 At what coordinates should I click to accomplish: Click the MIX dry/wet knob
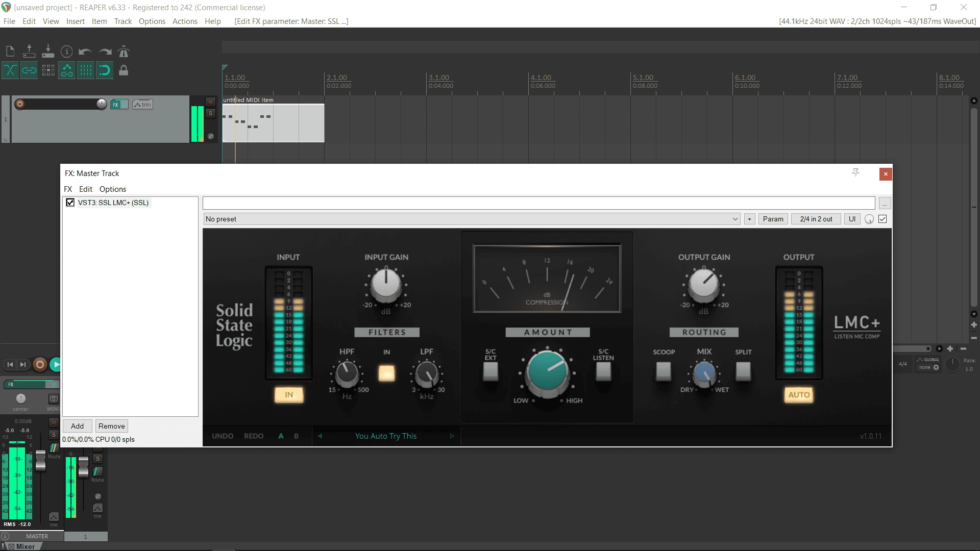pyautogui.click(x=704, y=373)
